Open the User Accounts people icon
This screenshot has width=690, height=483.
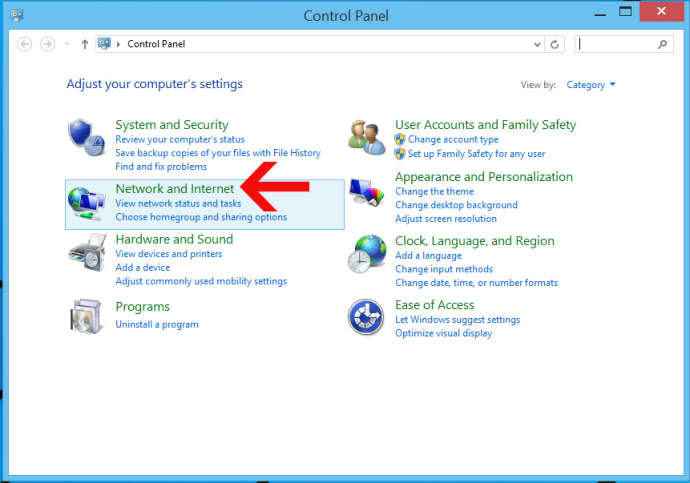pyautogui.click(x=366, y=138)
